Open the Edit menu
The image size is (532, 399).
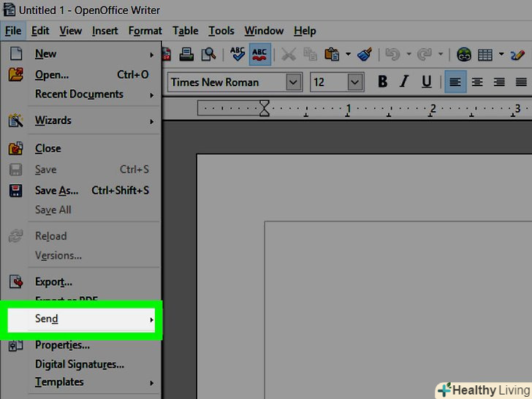[x=40, y=31]
